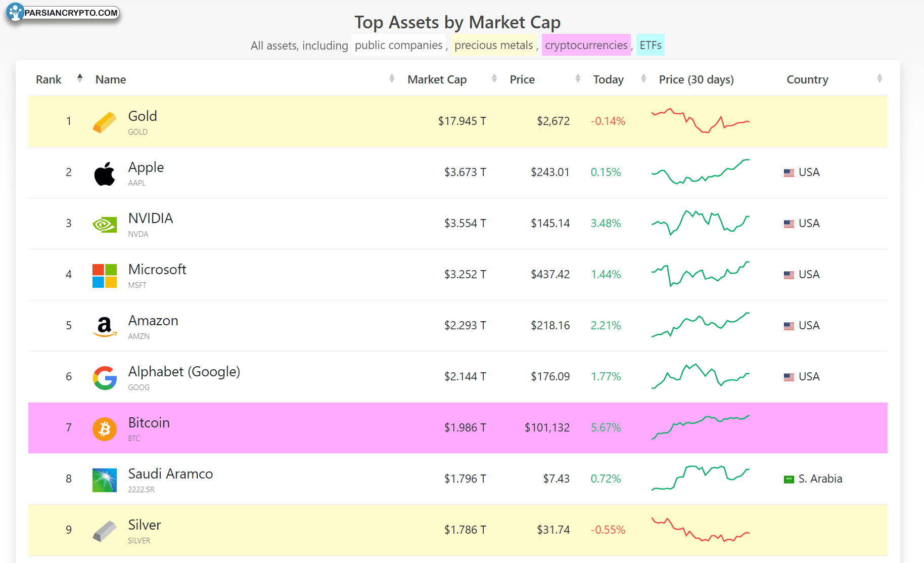Click the Bitcoin coin icon
Image resolution: width=924 pixels, height=563 pixels.
point(105,429)
